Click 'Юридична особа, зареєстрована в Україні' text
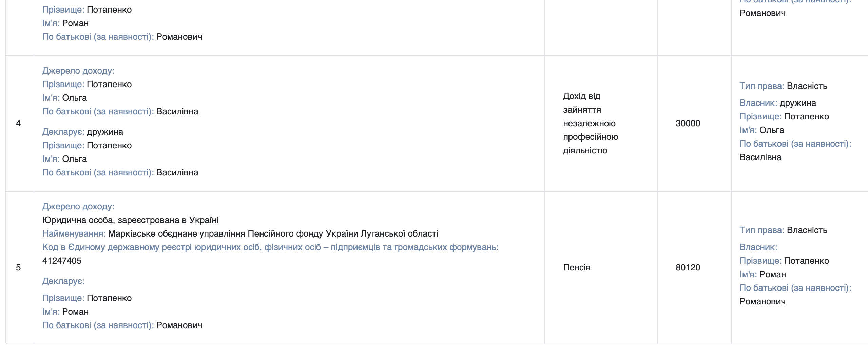868x355 pixels. 130,220
